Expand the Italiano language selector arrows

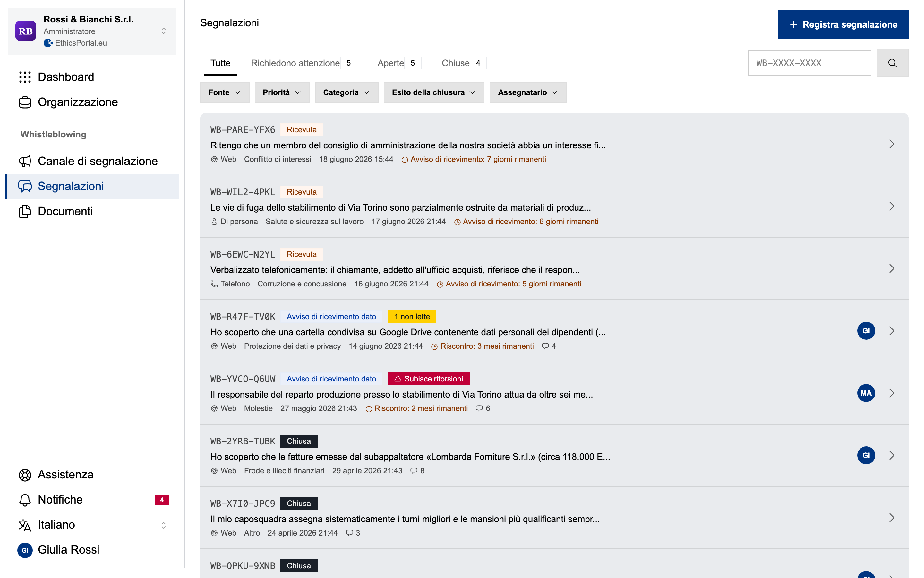tap(163, 525)
